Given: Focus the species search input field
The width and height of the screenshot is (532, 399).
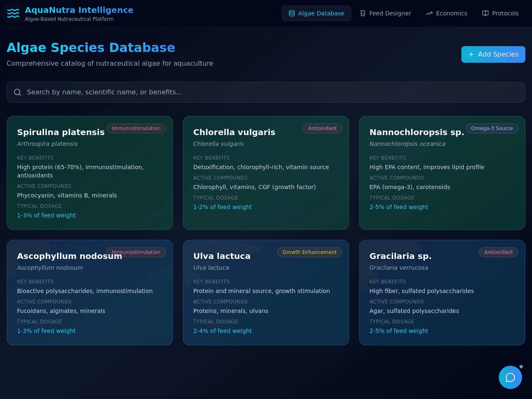Looking at the screenshot, I should pos(266,92).
